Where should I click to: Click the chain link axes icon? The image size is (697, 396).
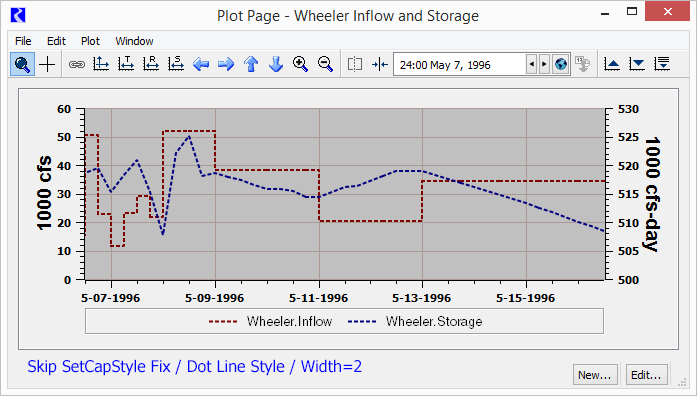click(x=76, y=64)
